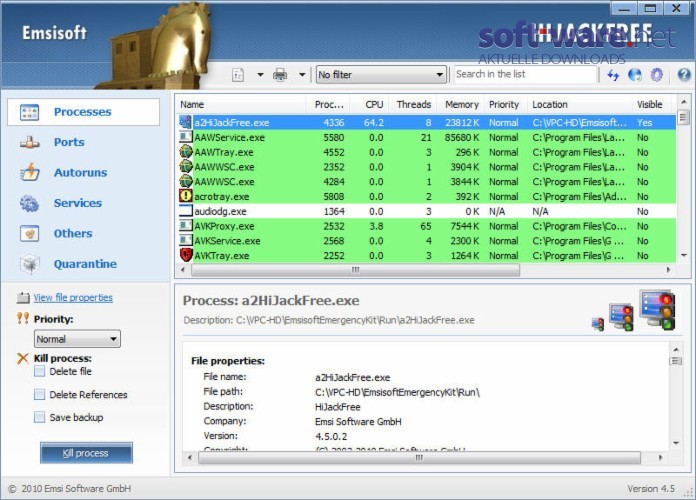
Task: Sort list by Name column
Action: [x=240, y=105]
